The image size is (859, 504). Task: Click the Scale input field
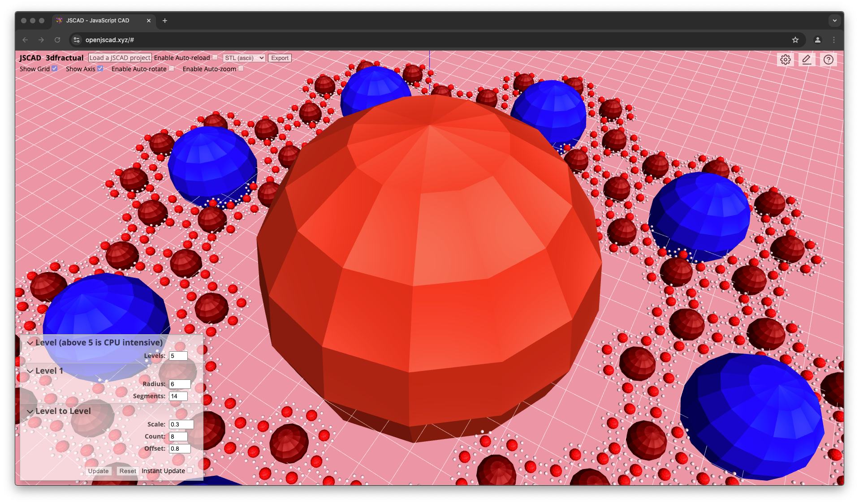(181, 424)
